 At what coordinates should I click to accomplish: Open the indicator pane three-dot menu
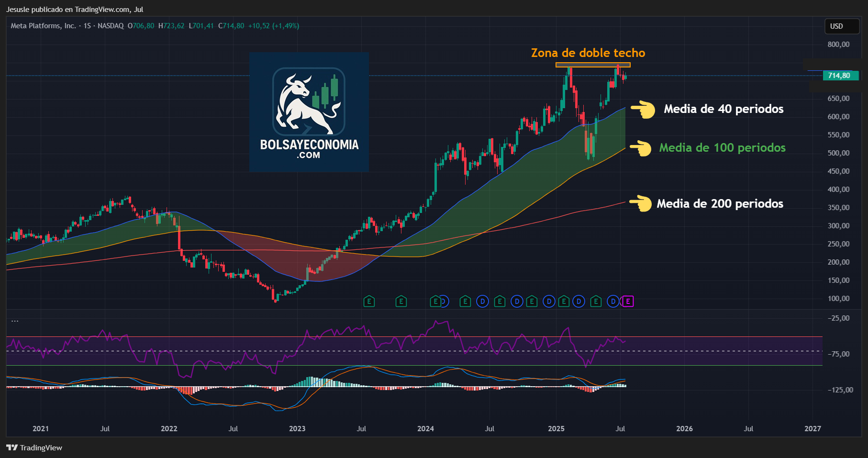(x=15, y=321)
